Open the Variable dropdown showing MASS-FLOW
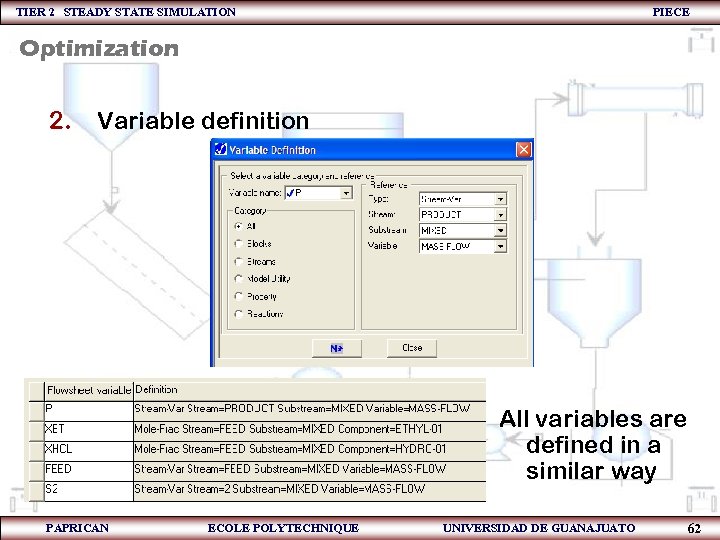720x540 pixels. pos(501,246)
